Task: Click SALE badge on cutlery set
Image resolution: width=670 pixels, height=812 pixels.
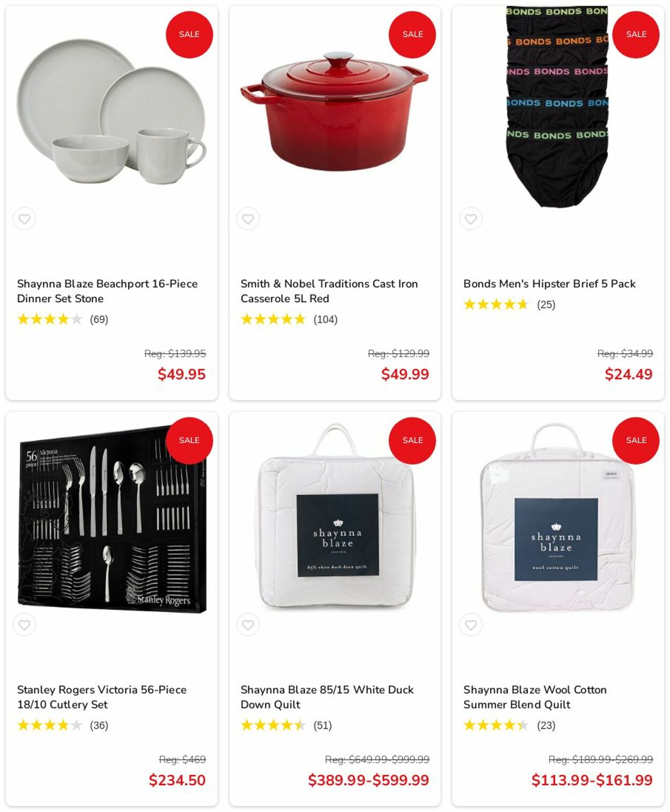Action: tap(189, 440)
